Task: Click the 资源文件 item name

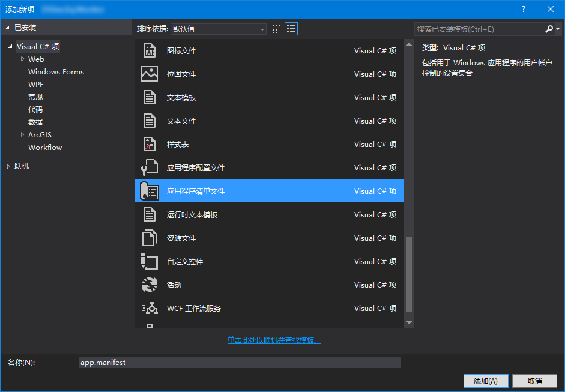Action: tap(181, 238)
